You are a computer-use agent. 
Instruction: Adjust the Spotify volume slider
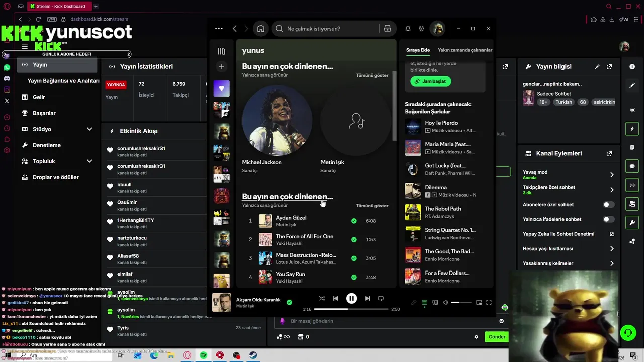[x=461, y=302]
